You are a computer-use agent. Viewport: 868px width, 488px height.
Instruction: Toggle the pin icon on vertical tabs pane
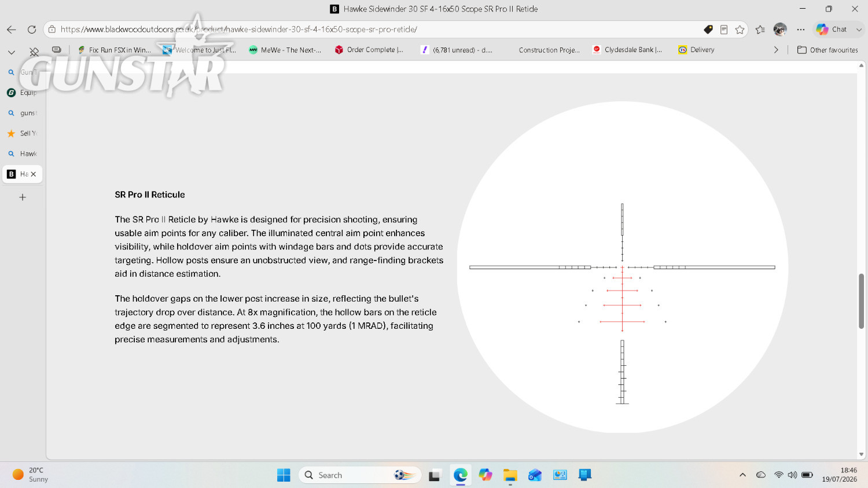click(x=34, y=52)
